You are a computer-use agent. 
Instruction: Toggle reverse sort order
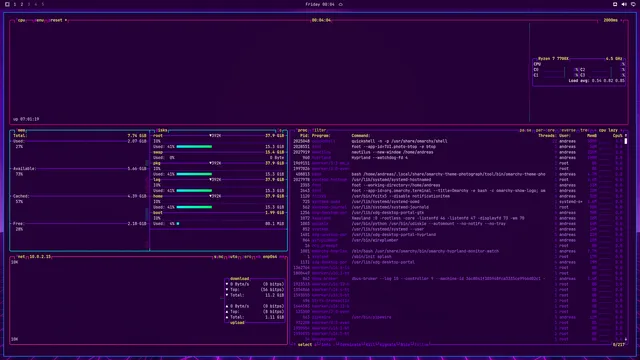click(x=568, y=130)
